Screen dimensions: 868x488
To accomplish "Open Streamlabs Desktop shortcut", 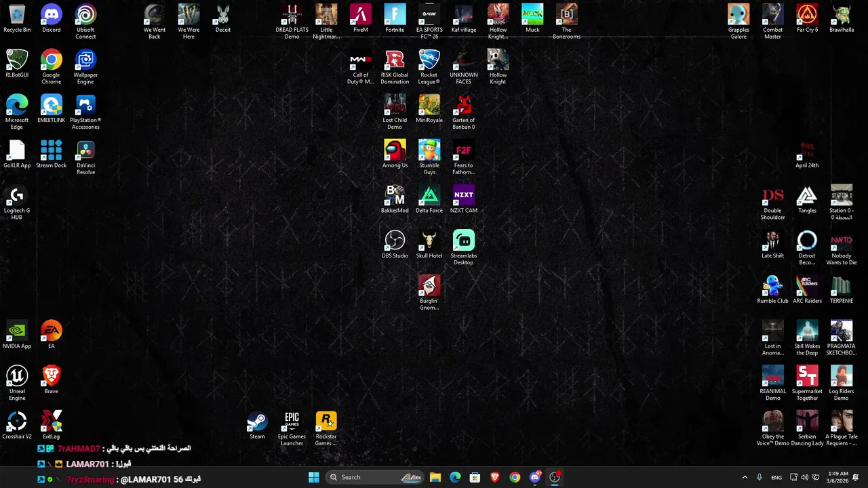I will [x=464, y=248].
